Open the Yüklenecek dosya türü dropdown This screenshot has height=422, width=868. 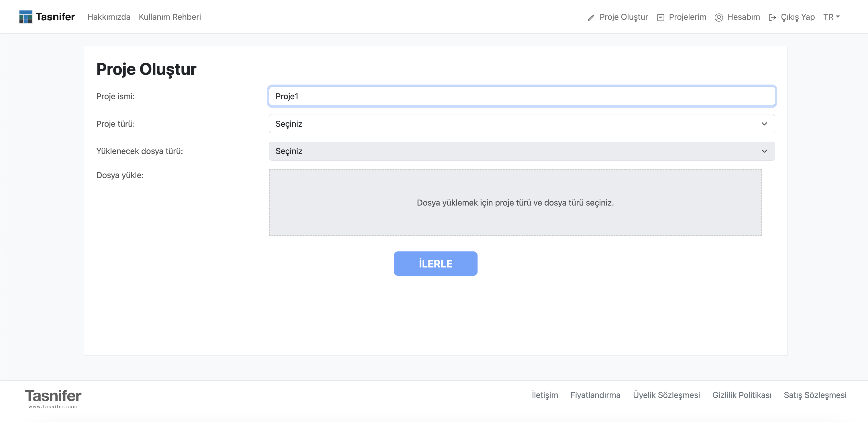(x=522, y=151)
